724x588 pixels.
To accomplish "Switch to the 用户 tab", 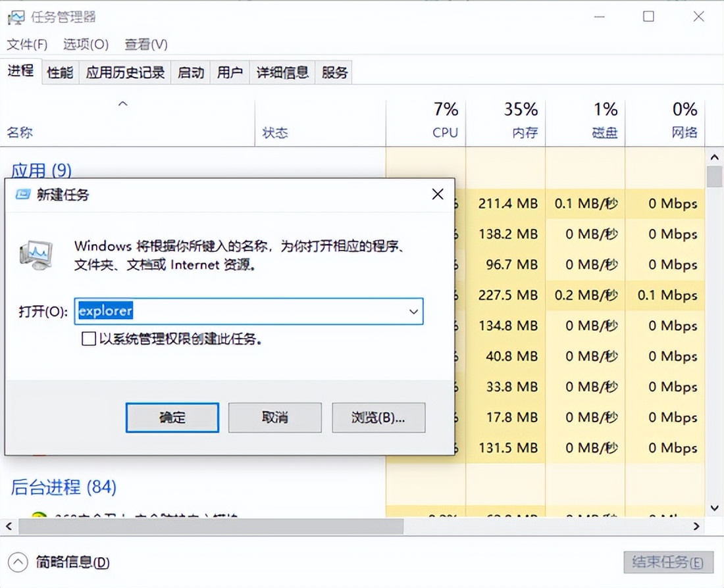I will (230, 72).
